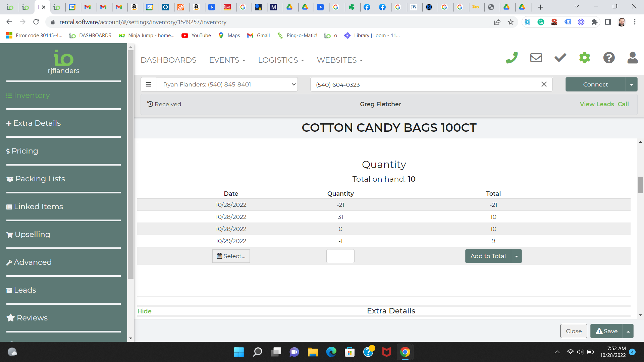Screen dimensions: 644x362
Task: Open the Add to Total dropdown arrow
Action: coord(517,256)
